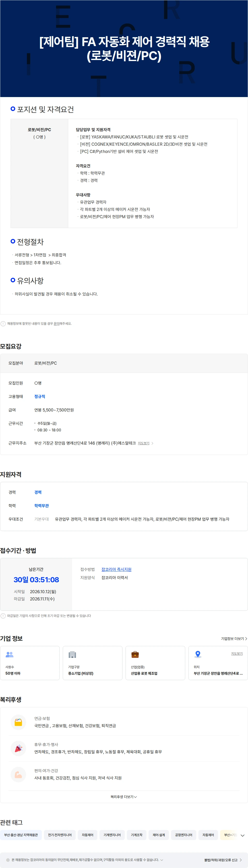This screenshot has width=248, height=868.
Task: Click 산업용 로봇 제조업 industry text
Action: (144, 673)
